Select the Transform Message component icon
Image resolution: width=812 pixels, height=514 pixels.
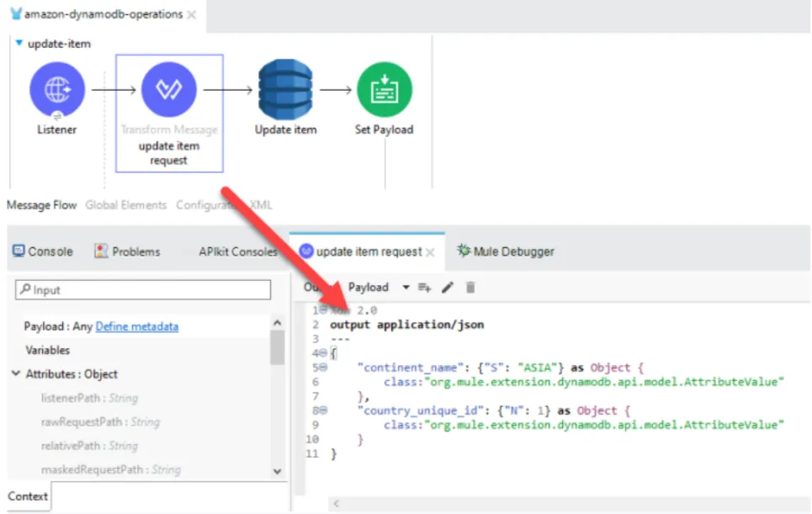coord(169,89)
